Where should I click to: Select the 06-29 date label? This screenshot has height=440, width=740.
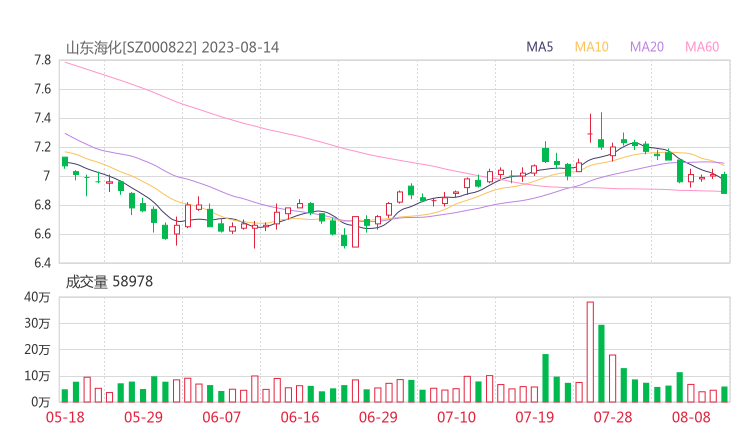click(x=378, y=417)
